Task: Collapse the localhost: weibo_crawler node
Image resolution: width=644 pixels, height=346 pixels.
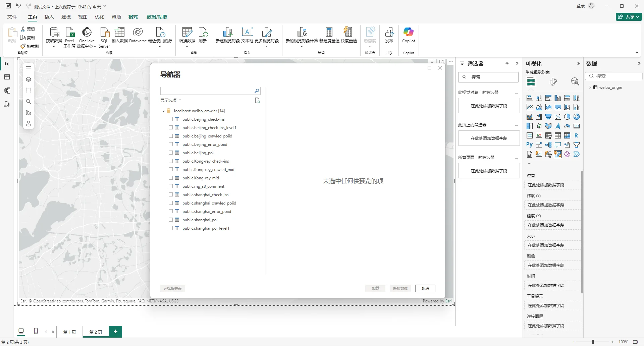Action: pos(163,111)
